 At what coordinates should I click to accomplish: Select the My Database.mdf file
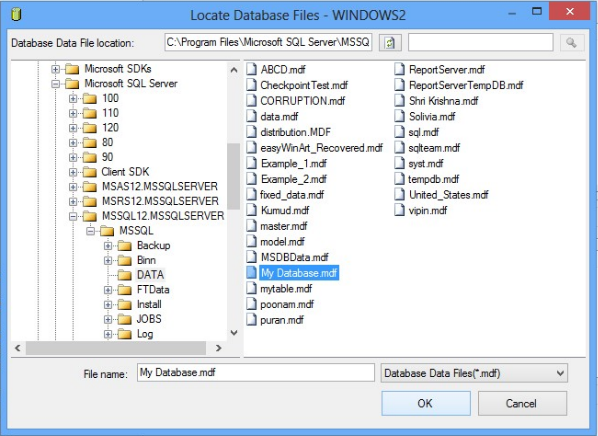(299, 273)
